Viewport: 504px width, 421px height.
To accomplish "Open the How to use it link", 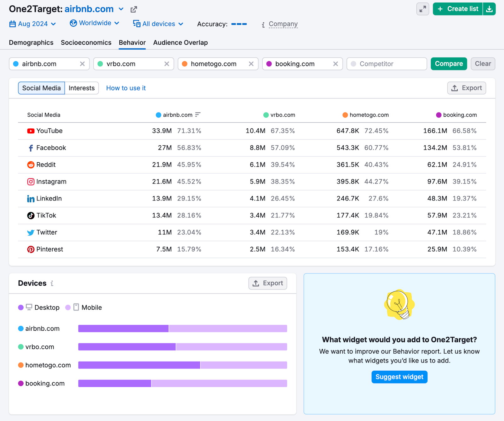I will (x=126, y=88).
